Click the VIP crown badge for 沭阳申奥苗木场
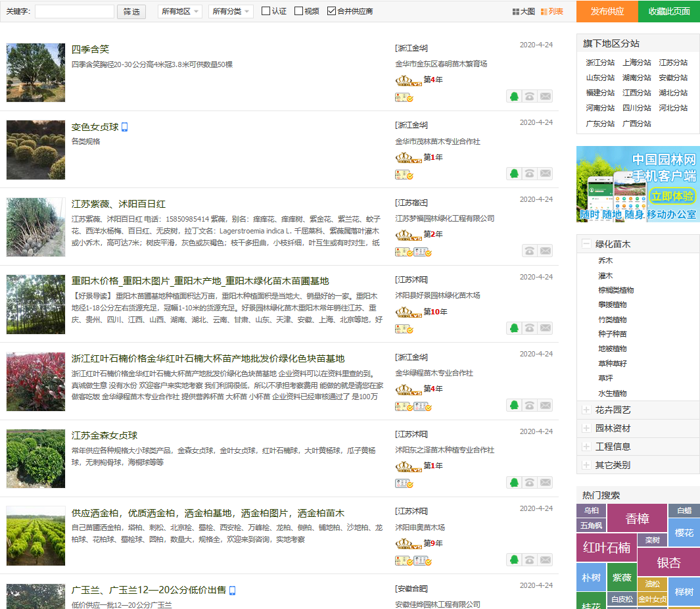Viewport: 700px width, 609px height. click(408, 544)
